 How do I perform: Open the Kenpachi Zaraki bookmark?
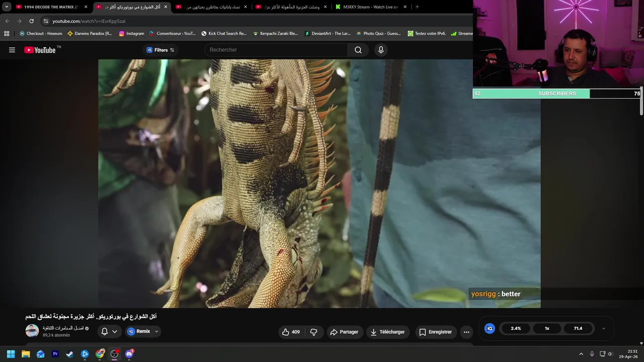pos(275,34)
